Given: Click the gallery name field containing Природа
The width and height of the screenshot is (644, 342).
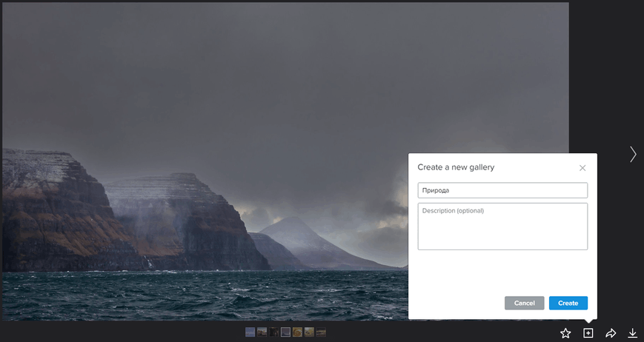Looking at the screenshot, I should [502, 190].
